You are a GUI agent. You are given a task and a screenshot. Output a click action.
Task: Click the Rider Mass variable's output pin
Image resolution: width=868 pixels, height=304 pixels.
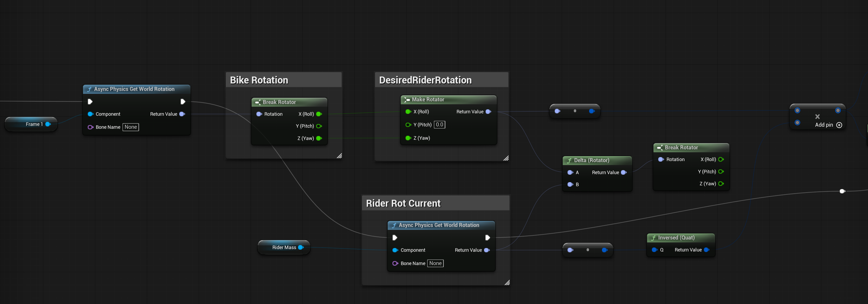(x=301, y=247)
